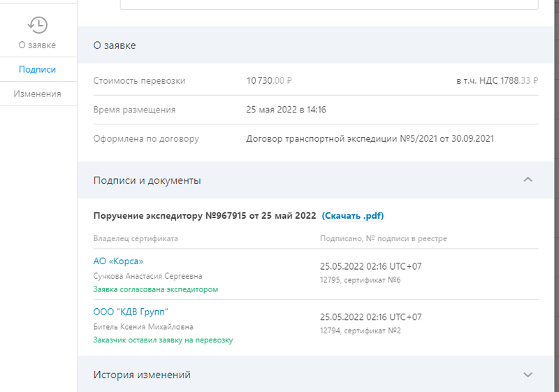Click the "История изменений" header title

[x=142, y=375]
